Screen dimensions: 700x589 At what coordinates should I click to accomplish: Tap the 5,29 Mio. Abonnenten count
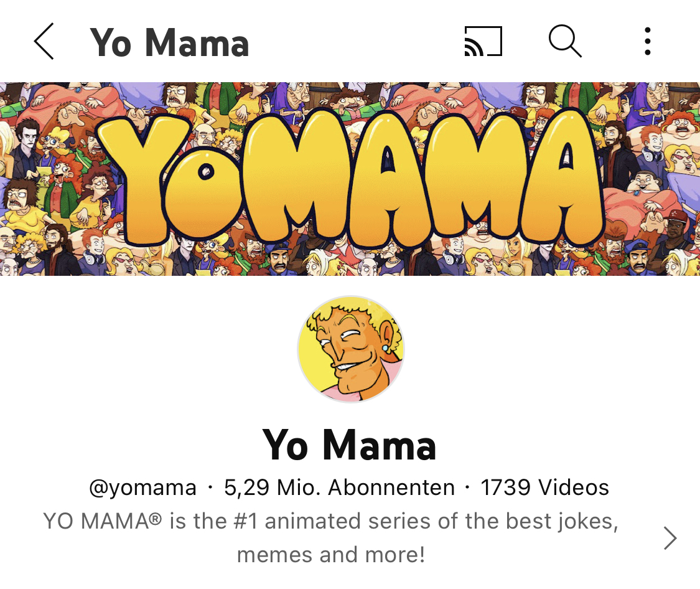coord(339,487)
